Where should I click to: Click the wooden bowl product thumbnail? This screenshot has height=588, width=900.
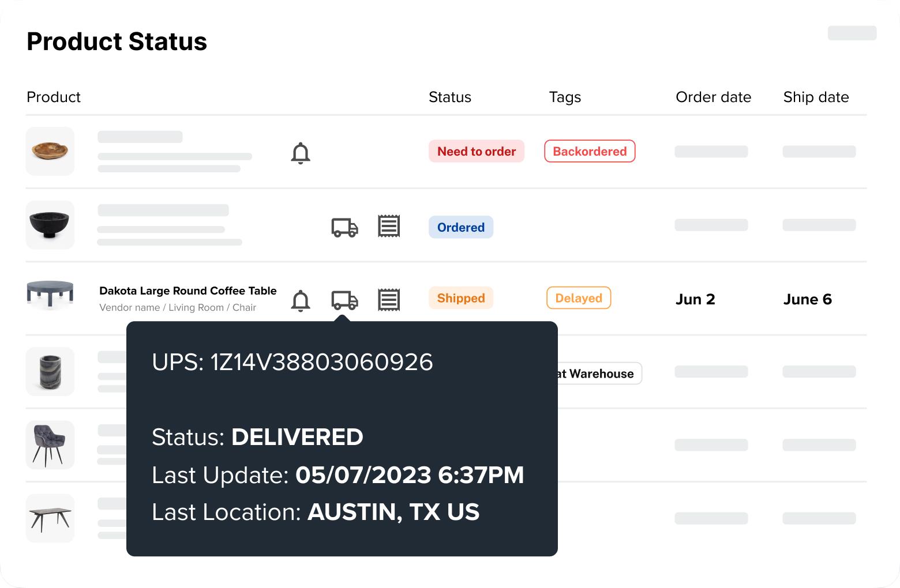[x=50, y=152]
